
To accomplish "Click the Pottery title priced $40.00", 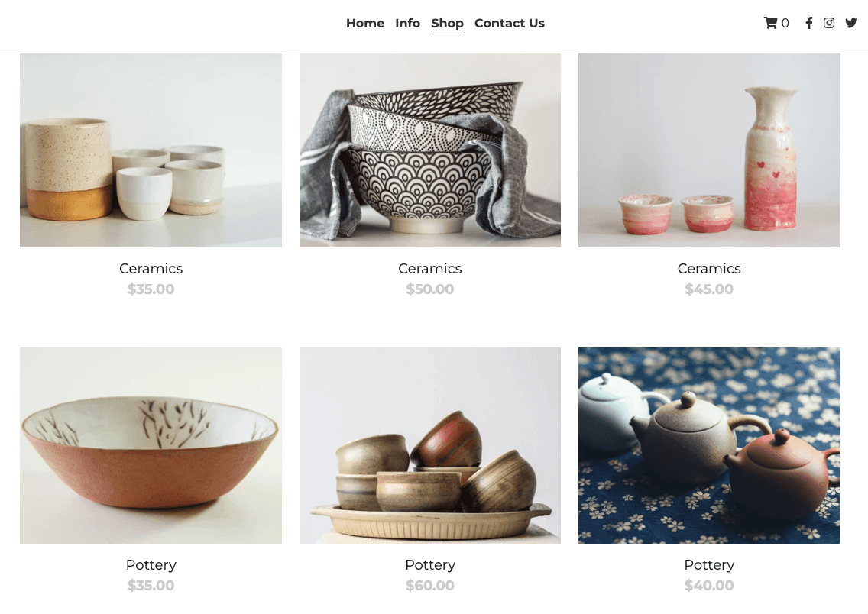I will 709,565.
